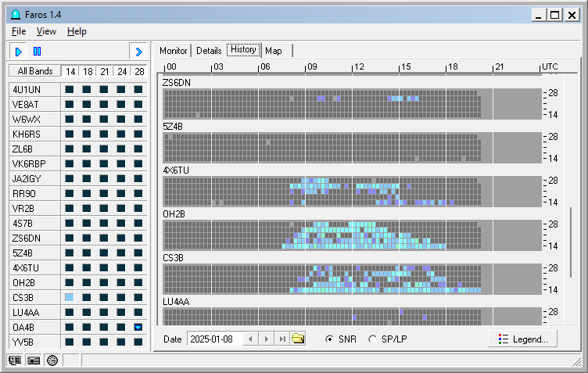Click the Date input field
588x373 pixels.
214,339
